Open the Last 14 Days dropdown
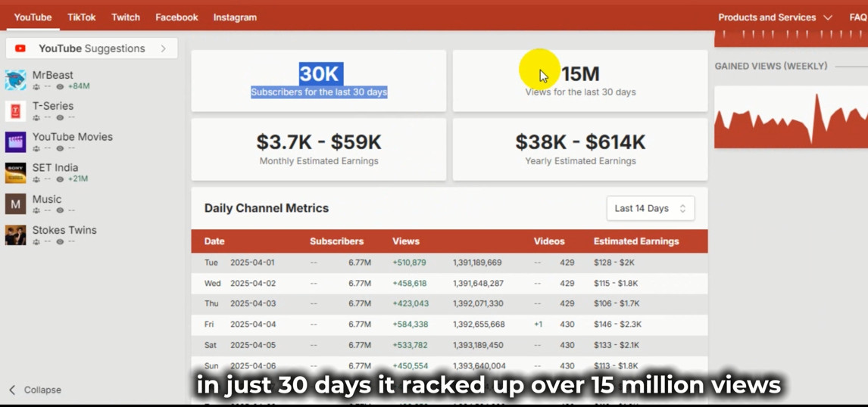Screen dimensions: 868x407 651,209
